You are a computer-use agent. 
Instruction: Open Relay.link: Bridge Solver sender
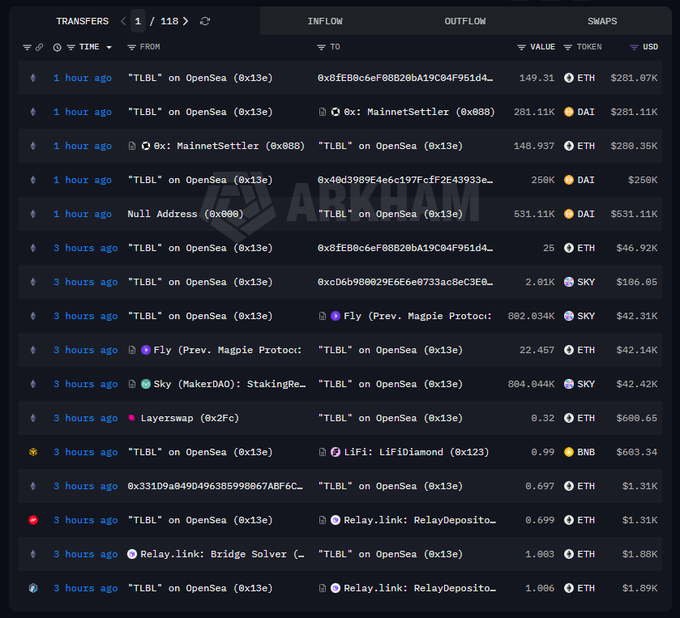point(222,554)
